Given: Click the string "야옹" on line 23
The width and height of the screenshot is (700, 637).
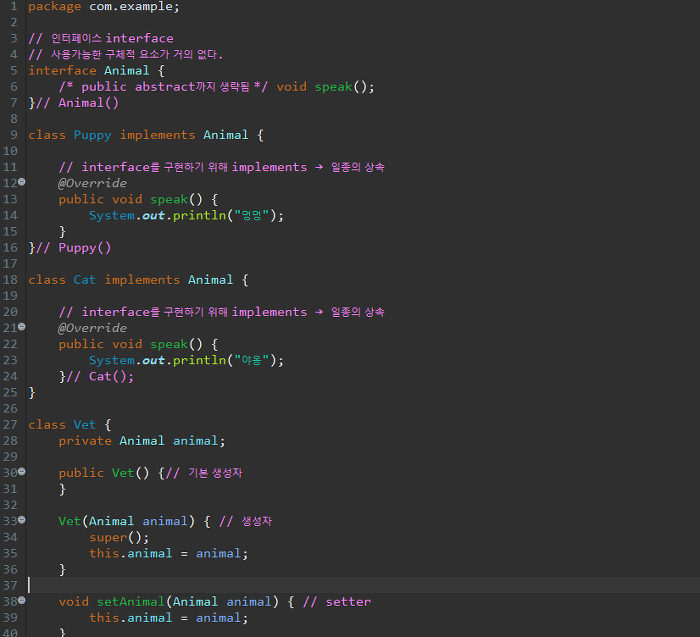Looking at the screenshot, I should click(252, 360).
